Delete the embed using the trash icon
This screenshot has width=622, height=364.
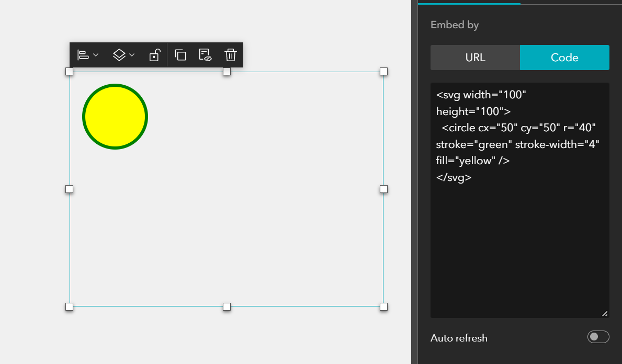point(230,54)
